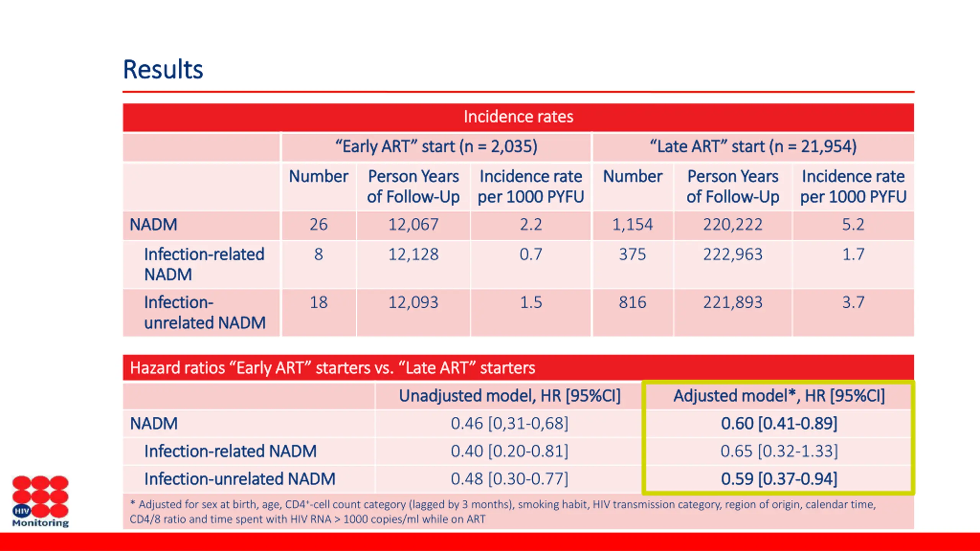Select adjusted value 0.59 [0.37-0.94]
This screenshot has height=551, width=980.
pos(779,479)
